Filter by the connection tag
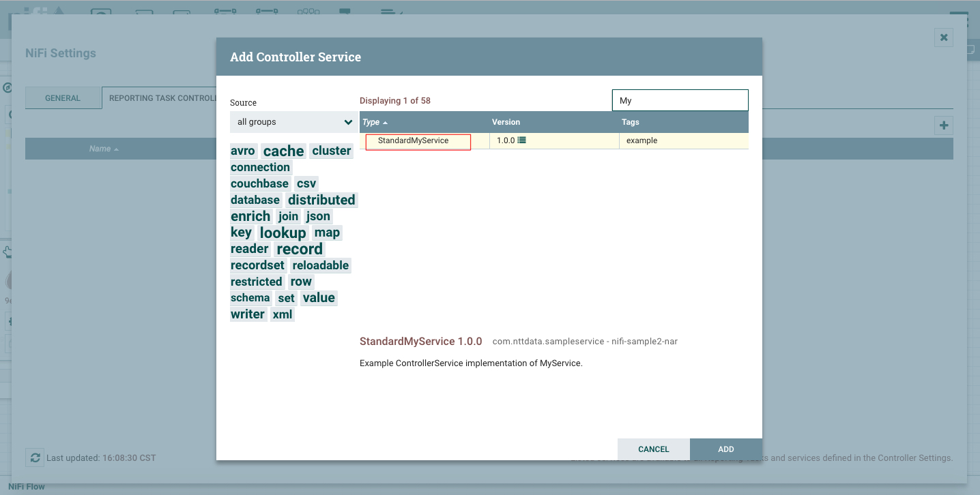This screenshot has height=495, width=980. click(261, 167)
